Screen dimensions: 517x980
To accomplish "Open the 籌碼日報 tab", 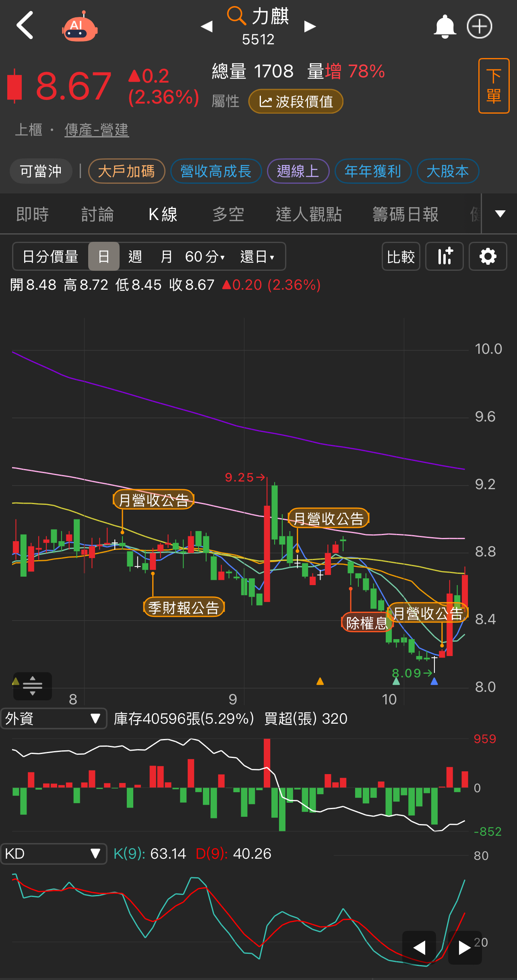I will coord(405,214).
